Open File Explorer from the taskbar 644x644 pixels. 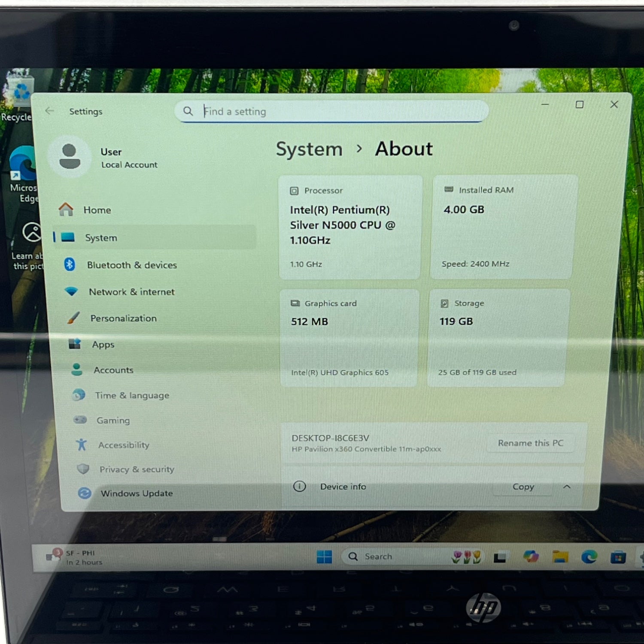tap(560, 557)
